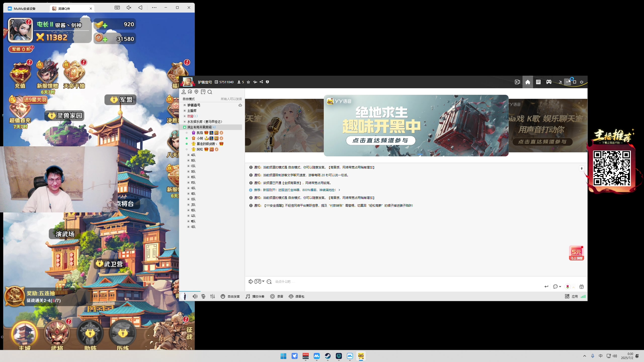
Task: Expand the 欢迎(1) channel
Action: 185,116
